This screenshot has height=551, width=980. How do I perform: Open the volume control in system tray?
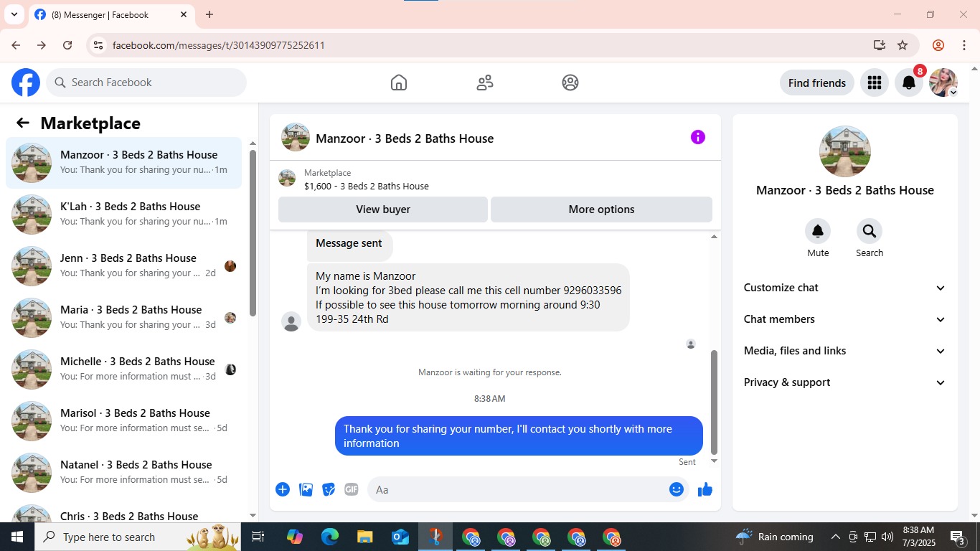887,537
